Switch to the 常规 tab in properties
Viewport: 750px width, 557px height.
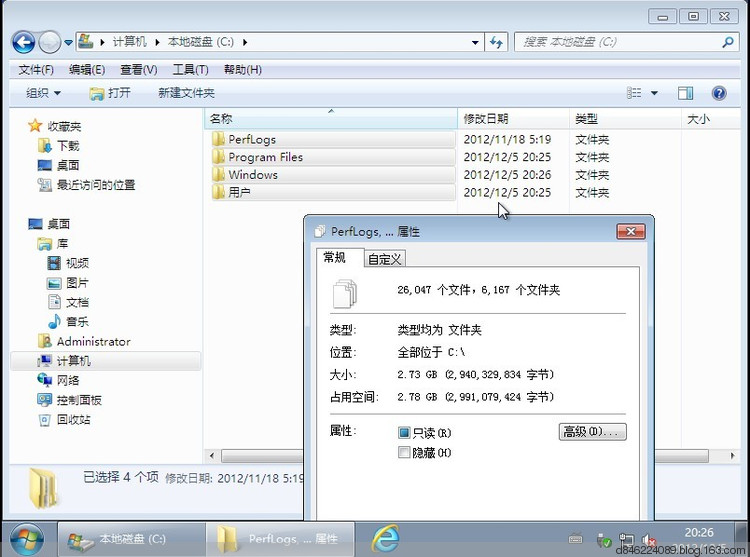point(340,257)
